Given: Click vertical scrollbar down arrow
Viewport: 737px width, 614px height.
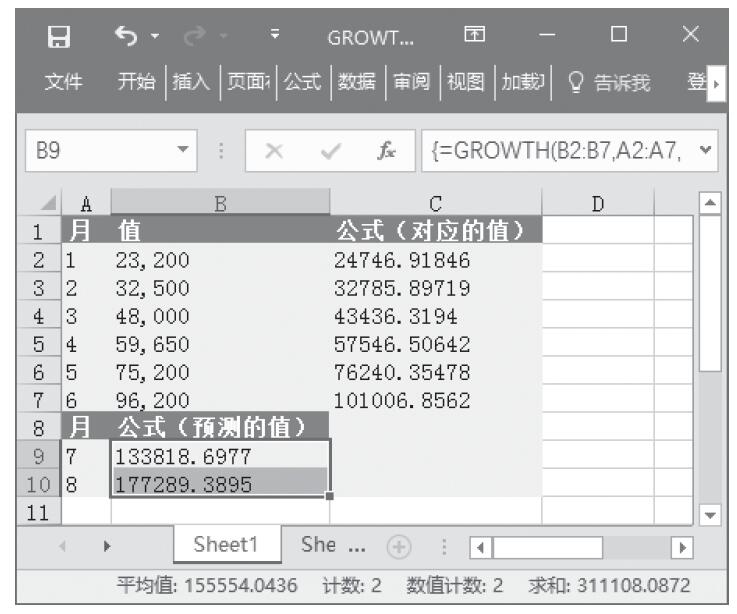Looking at the screenshot, I should (709, 512).
